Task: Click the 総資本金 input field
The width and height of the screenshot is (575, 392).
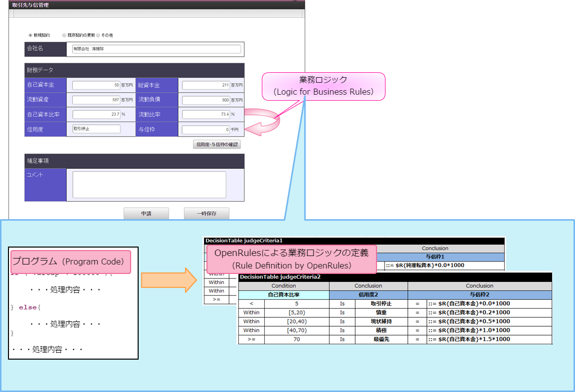Action: [206, 85]
